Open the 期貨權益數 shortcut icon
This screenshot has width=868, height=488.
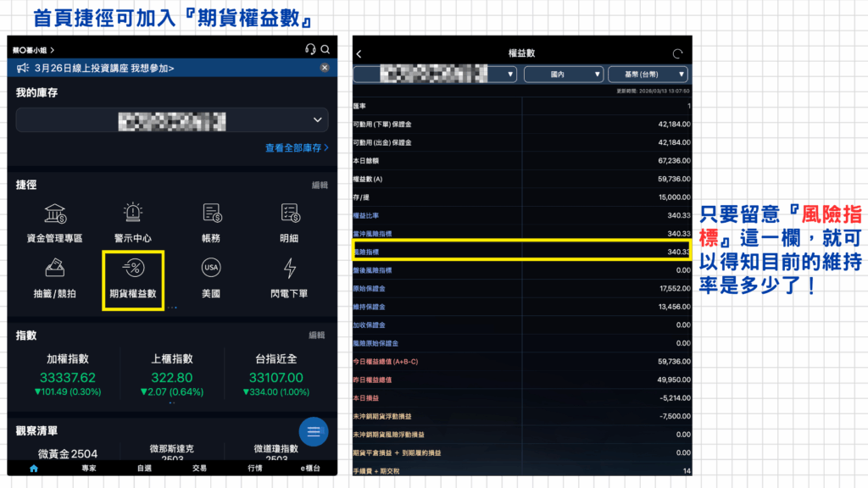click(133, 269)
